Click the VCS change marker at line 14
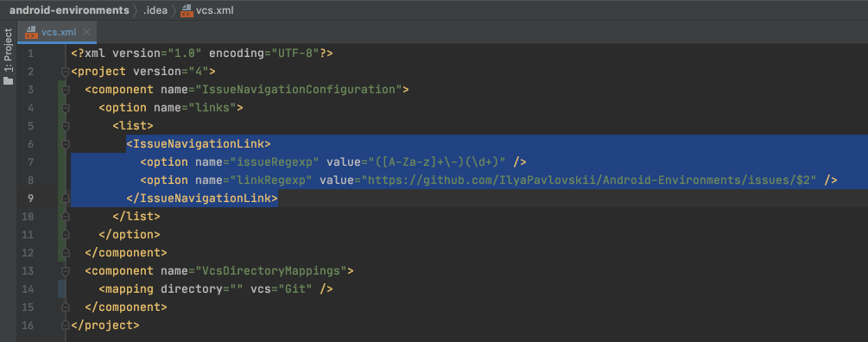Image resolution: width=868 pixels, height=342 pixels. click(x=61, y=288)
